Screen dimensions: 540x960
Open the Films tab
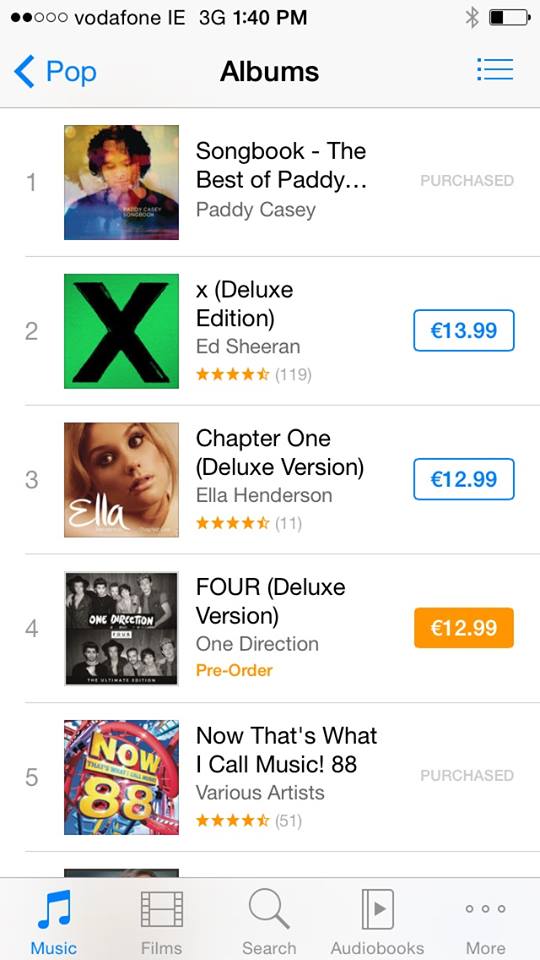tap(162, 922)
